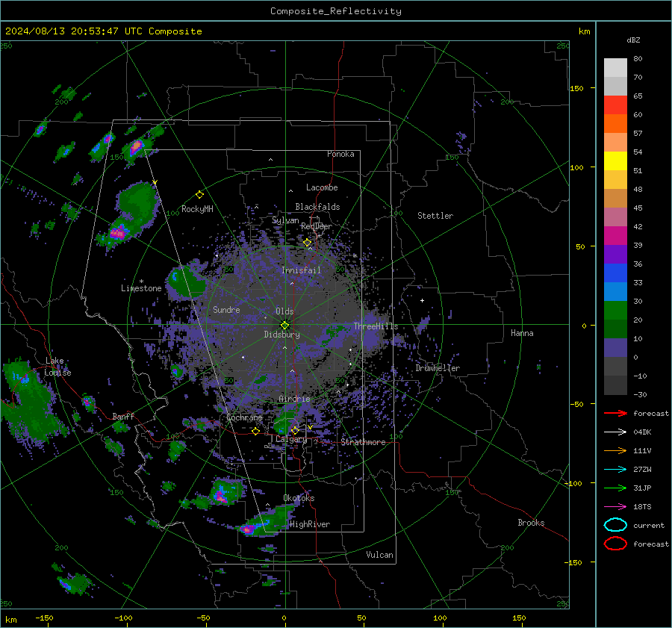Click the asterisk marker above Limestone

pyautogui.click(x=141, y=282)
